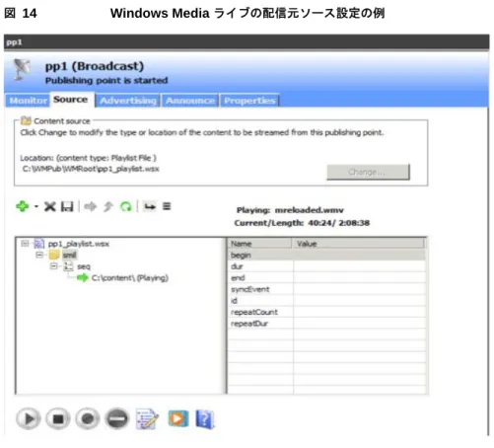Click the list view lines icon

click(167, 206)
